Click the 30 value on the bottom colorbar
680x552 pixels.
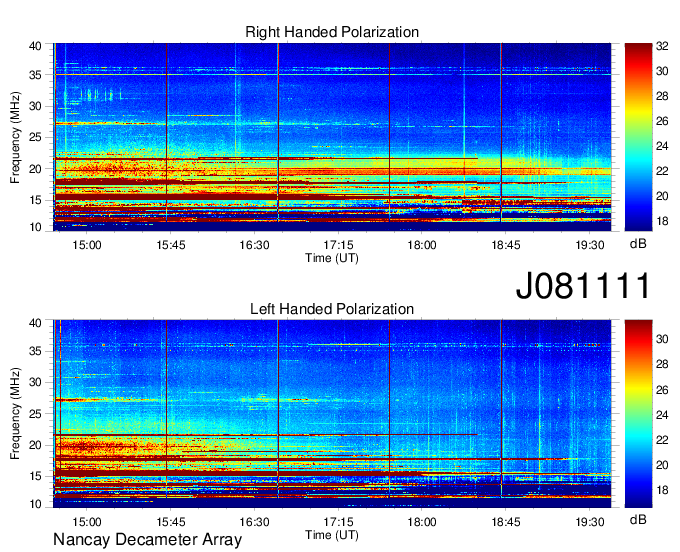pyautogui.click(x=662, y=339)
